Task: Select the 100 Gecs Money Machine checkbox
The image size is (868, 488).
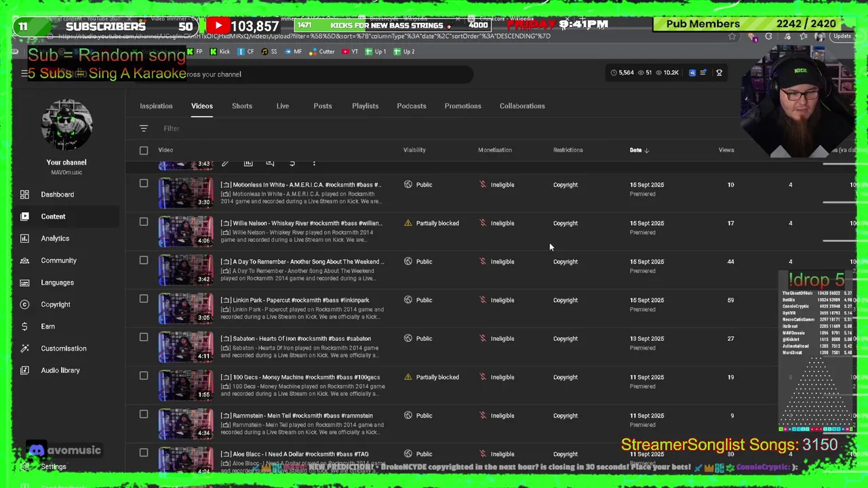Action: [144, 375]
